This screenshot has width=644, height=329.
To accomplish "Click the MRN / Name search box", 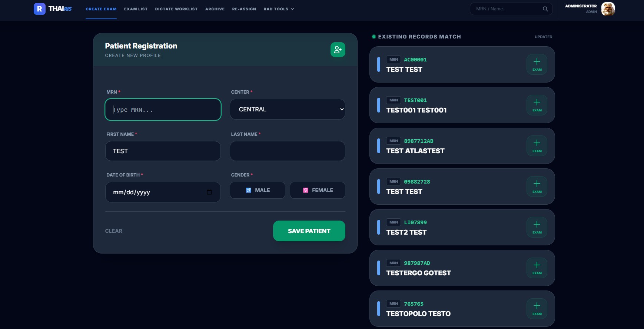I will pos(508,9).
